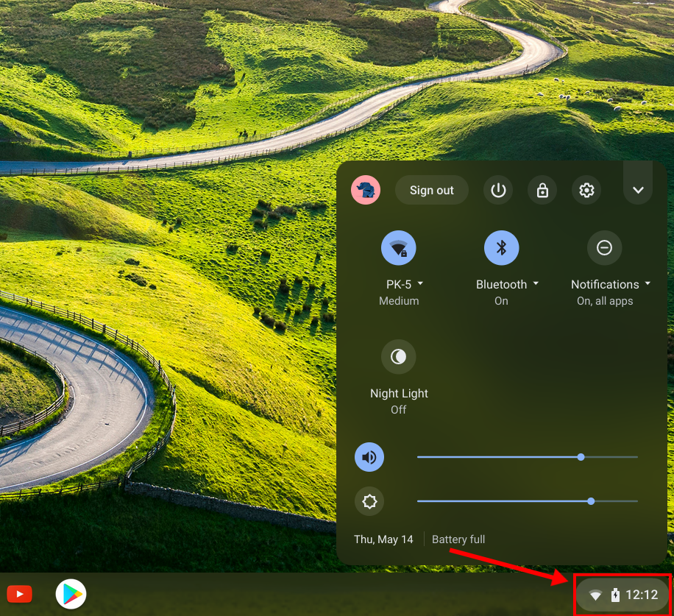The height and width of the screenshot is (616, 674).
Task: Click the brightness sun icon
Action: click(369, 501)
